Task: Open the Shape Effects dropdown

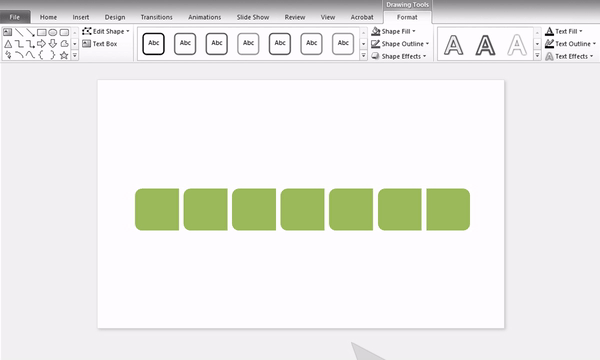Action: 398,56
